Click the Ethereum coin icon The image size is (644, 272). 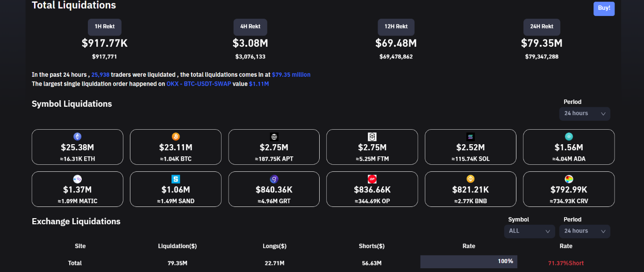pyautogui.click(x=78, y=137)
